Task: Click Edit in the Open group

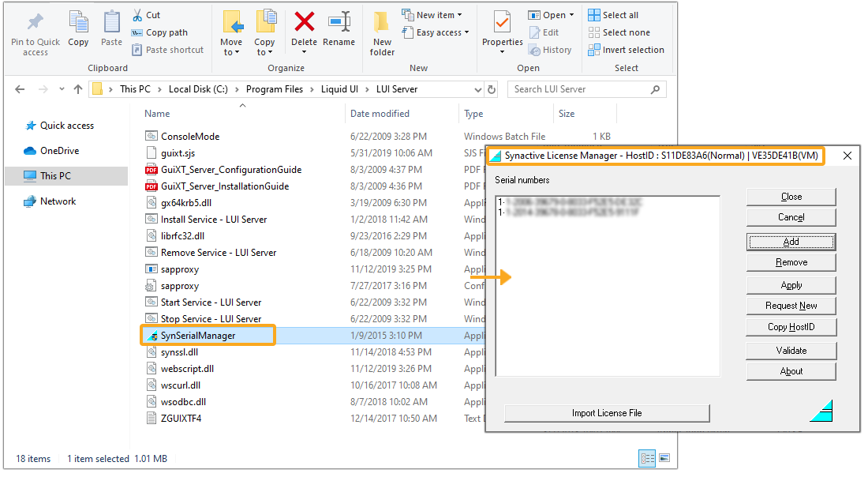Action: (544, 32)
